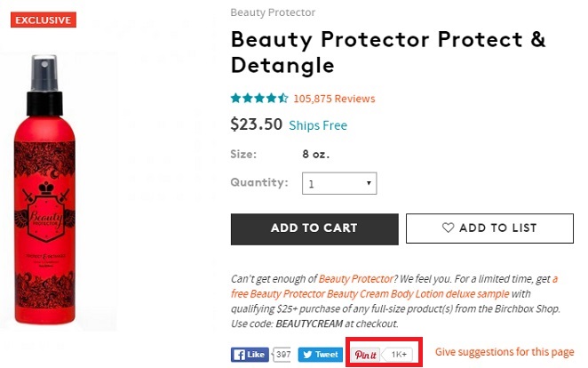Viewport: 588px width, 368px height.
Task: Click the $23.50 price
Action: (x=256, y=124)
